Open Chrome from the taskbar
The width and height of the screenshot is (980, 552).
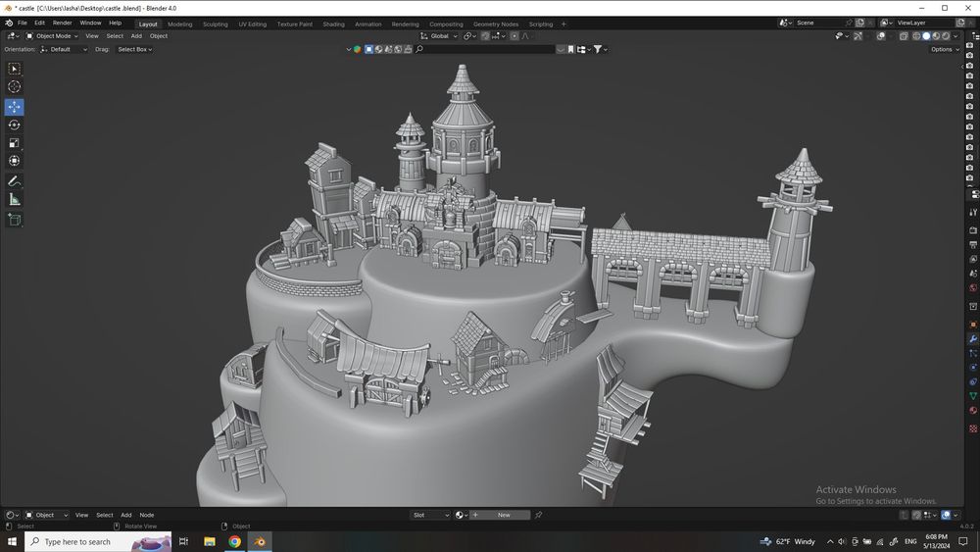[x=234, y=541]
